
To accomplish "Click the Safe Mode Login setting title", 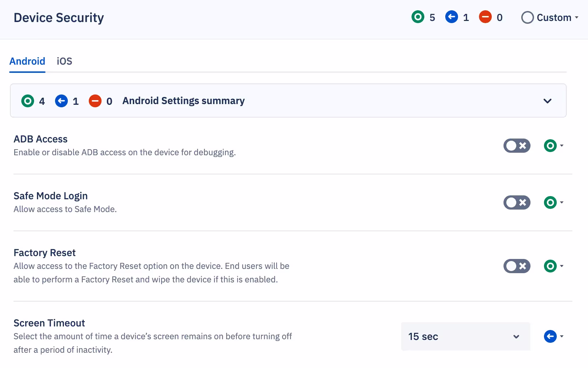I will click(x=50, y=196).
